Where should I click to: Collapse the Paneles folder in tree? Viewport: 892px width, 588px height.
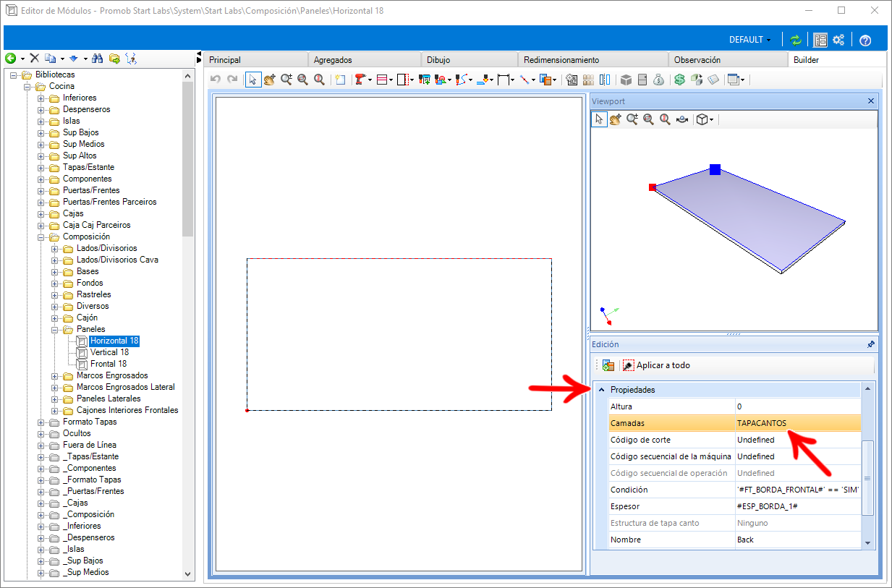pyautogui.click(x=55, y=329)
